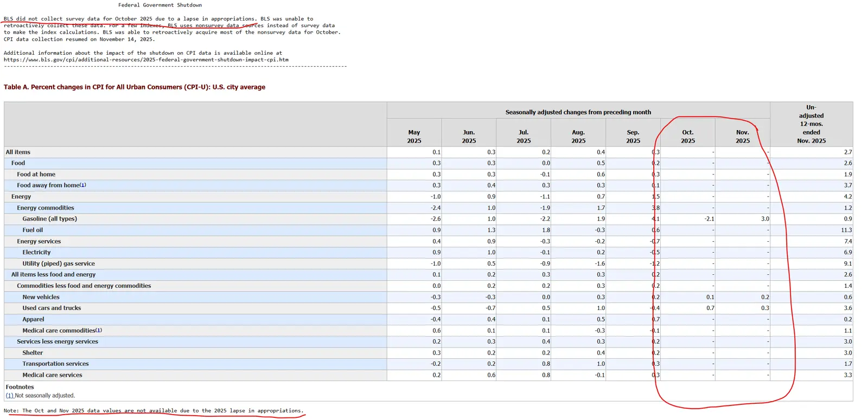This screenshot has width=868, height=419.
Task: Select the New vehicles row label
Action: (x=41, y=297)
